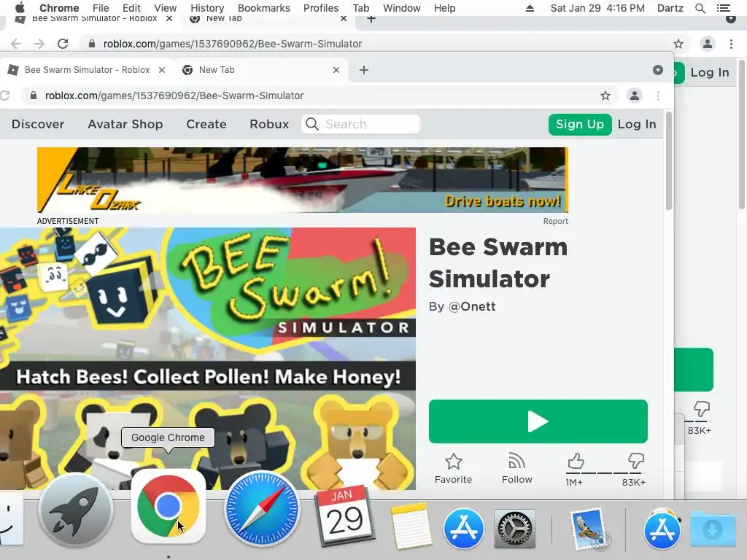Open the Robux link in Roblox nav
Viewport: 747px width, 560px height.
pos(269,124)
